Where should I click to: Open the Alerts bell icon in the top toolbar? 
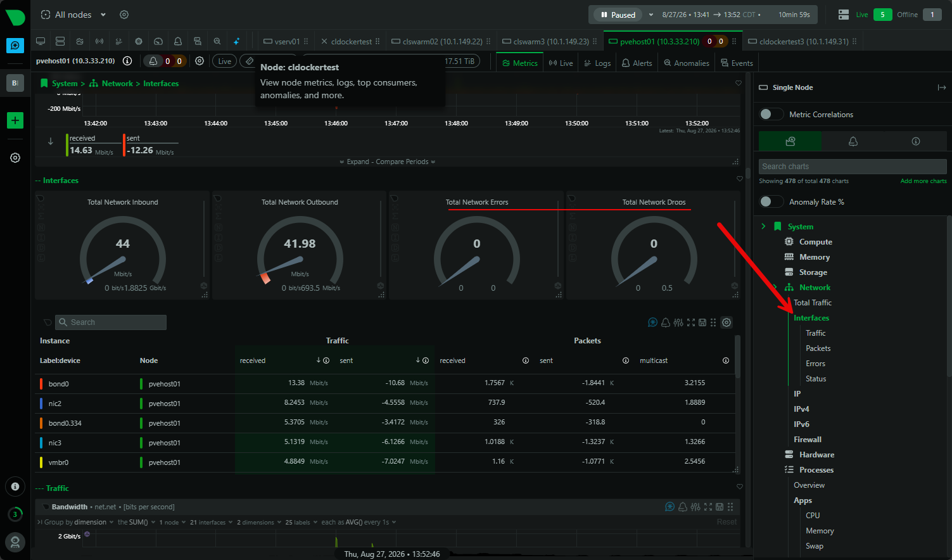click(x=178, y=41)
